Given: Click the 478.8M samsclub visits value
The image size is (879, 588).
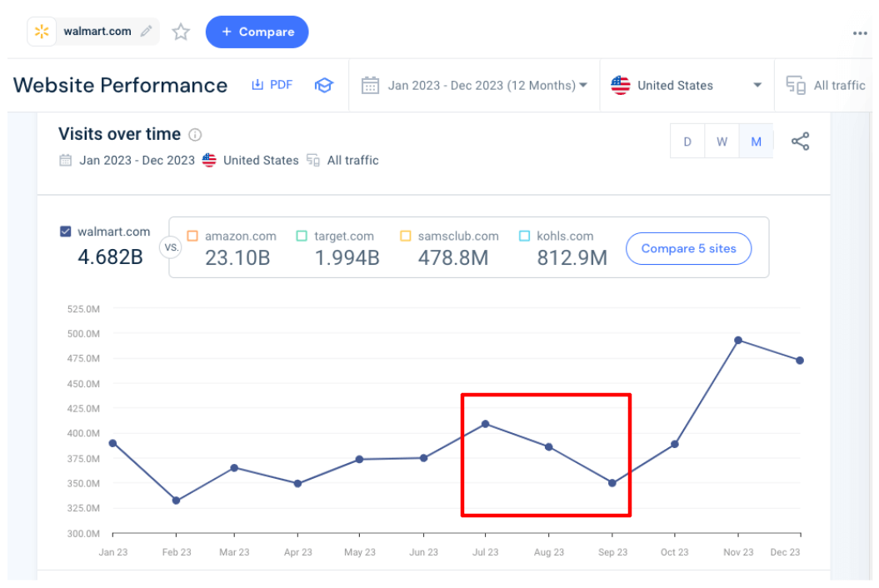Looking at the screenshot, I should pyautogui.click(x=453, y=258).
